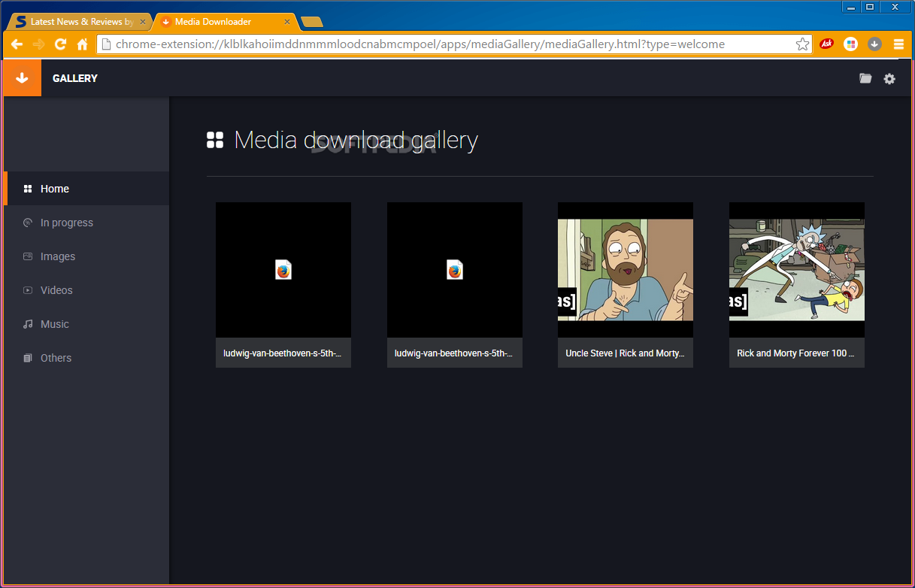Click the Ask extension icon
Viewport: 915px width, 588px height.
point(826,44)
